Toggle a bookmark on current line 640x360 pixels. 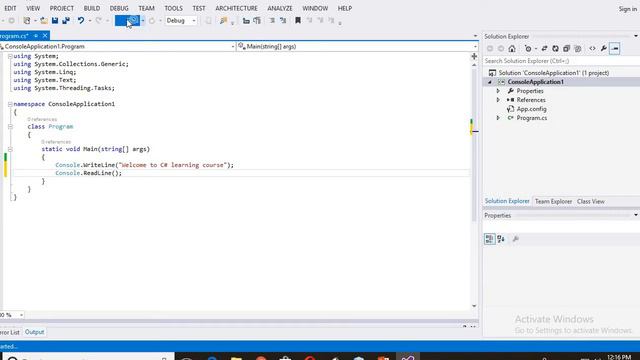(x=298, y=20)
